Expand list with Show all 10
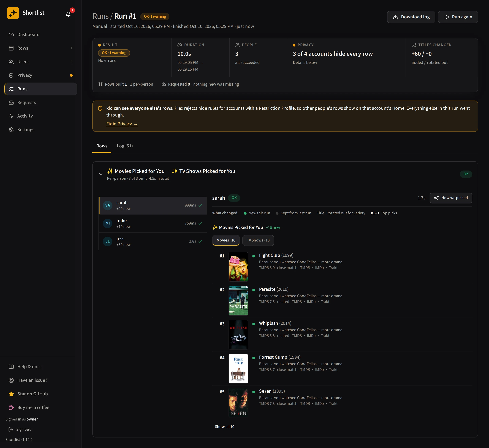 point(224,427)
